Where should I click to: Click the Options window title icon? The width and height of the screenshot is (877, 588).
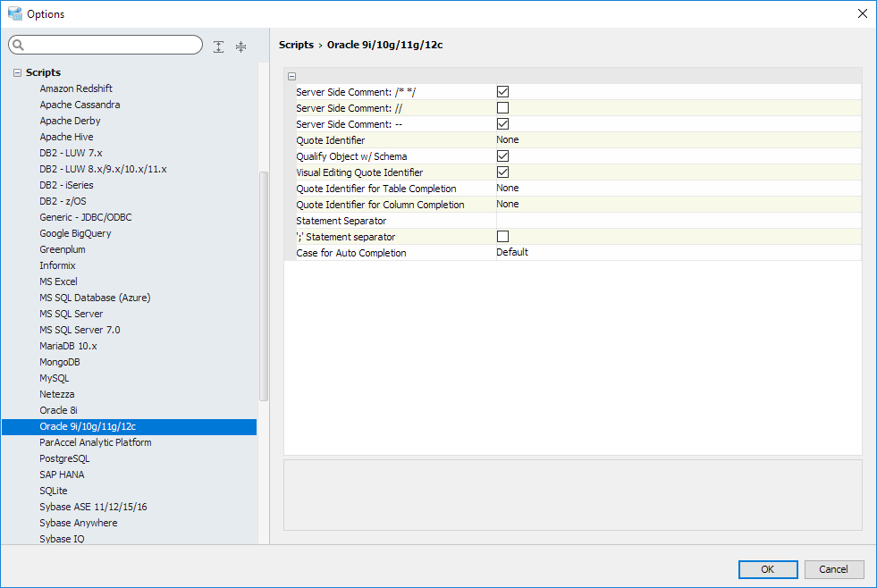(14, 13)
